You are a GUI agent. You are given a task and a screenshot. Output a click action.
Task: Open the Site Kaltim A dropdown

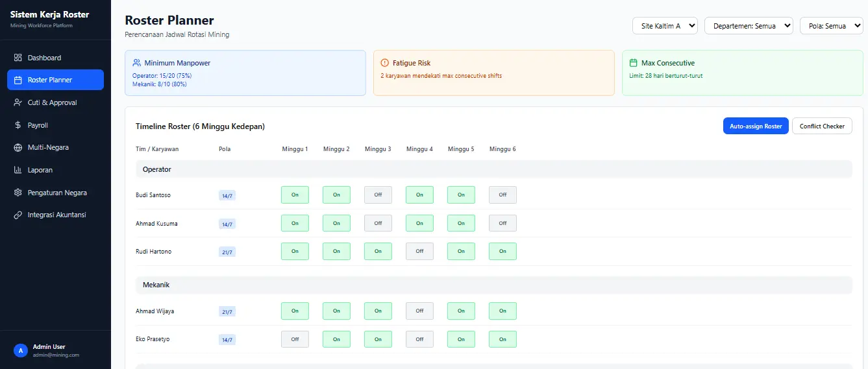click(665, 26)
